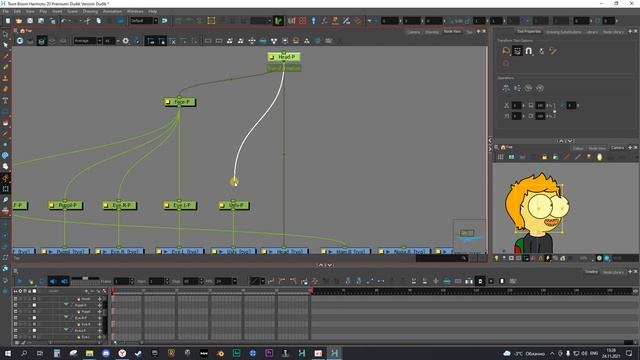
Task: Click the up arrow collapse between the right panels
Action: 561,141
